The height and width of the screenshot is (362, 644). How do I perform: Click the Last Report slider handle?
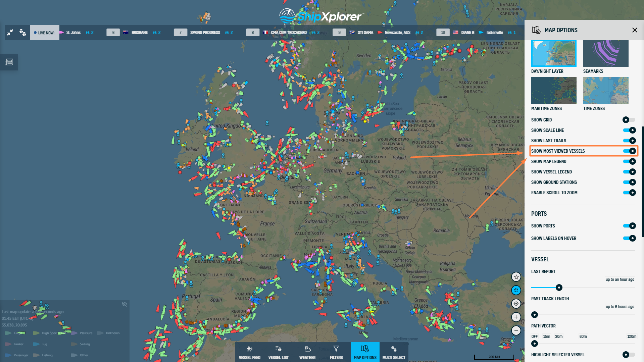tap(559, 288)
